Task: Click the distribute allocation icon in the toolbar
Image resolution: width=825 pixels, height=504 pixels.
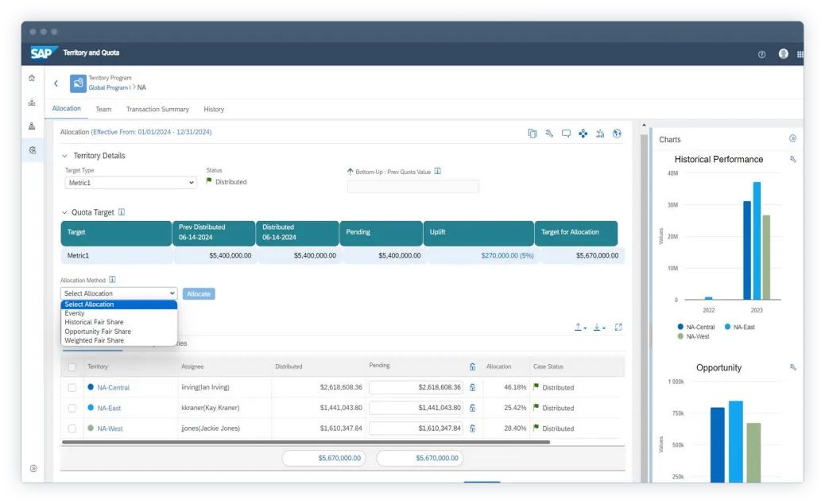Action: (x=583, y=134)
